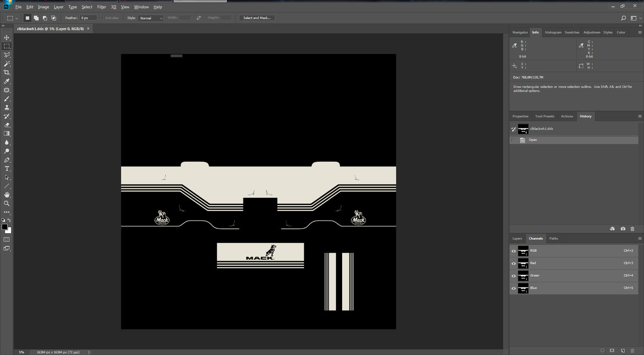Open the Edit Toolbar ellipsis
Image resolution: width=644 pixels, height=355 pixels.
point(7,212)
